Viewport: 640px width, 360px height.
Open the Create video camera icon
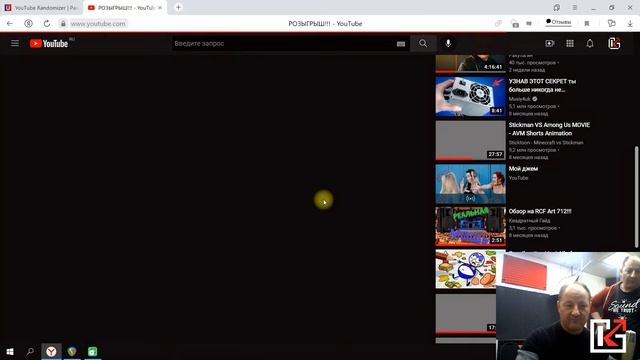click(550, 43)
